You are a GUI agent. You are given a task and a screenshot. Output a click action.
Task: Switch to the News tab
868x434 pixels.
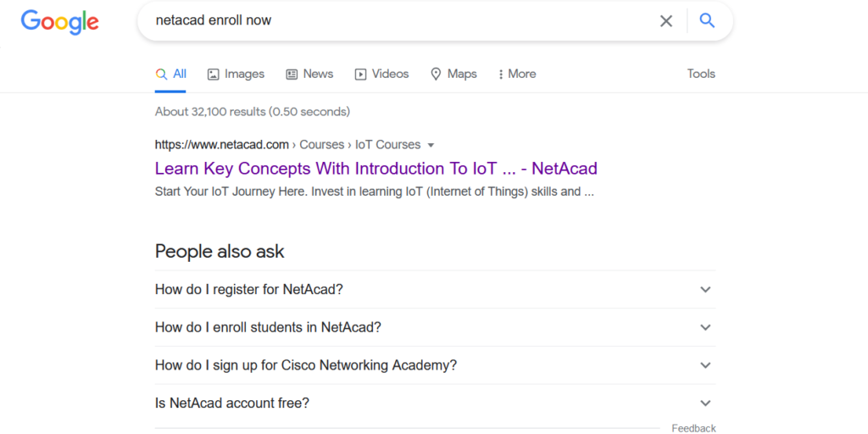pyautogui.click(x=309, y=74)
